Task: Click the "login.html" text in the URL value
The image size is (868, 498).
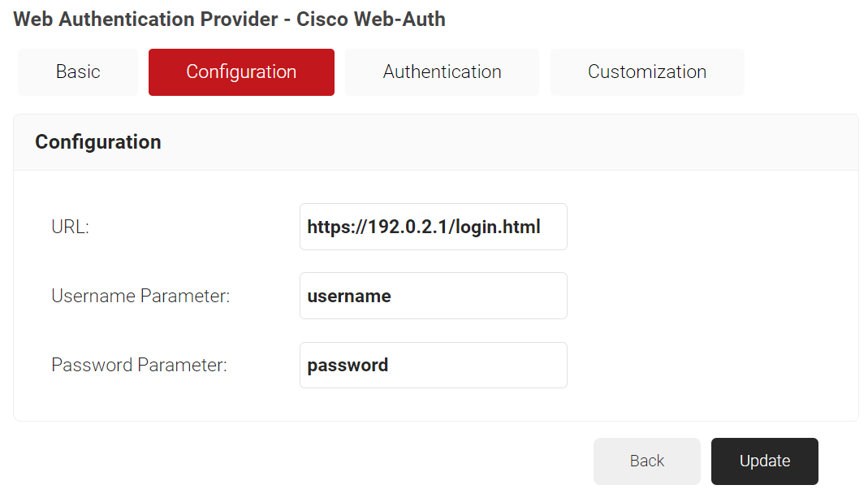Action: click(x=498, y=227)
